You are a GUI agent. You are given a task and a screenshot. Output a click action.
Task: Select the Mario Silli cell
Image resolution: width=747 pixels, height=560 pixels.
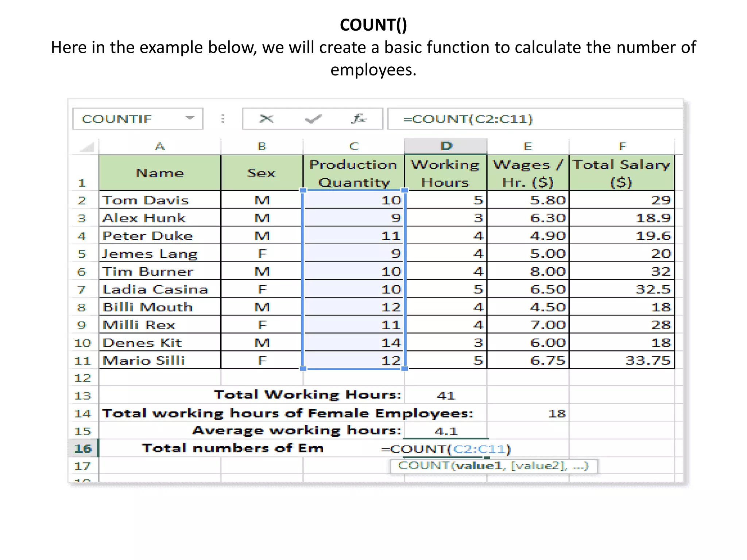160,360
